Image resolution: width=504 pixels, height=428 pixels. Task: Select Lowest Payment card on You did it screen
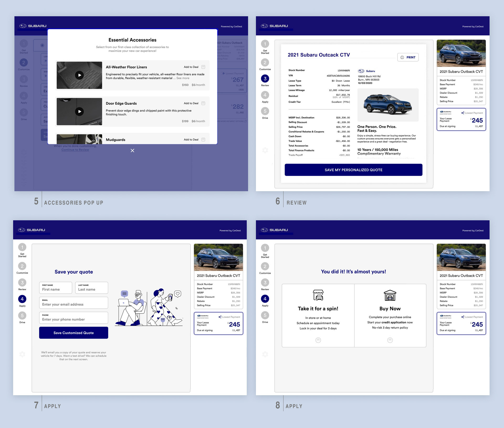click(x=461, y=323)
